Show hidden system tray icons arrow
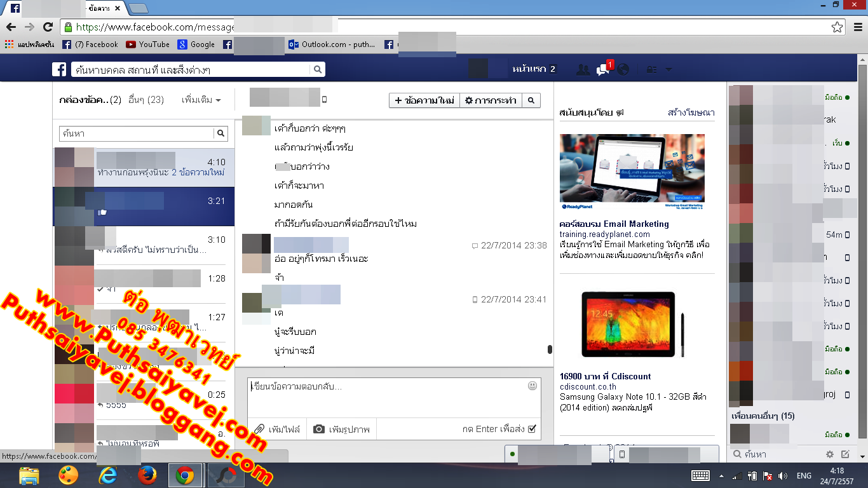Viewport: 868px width, 488px height. point(721,475)
